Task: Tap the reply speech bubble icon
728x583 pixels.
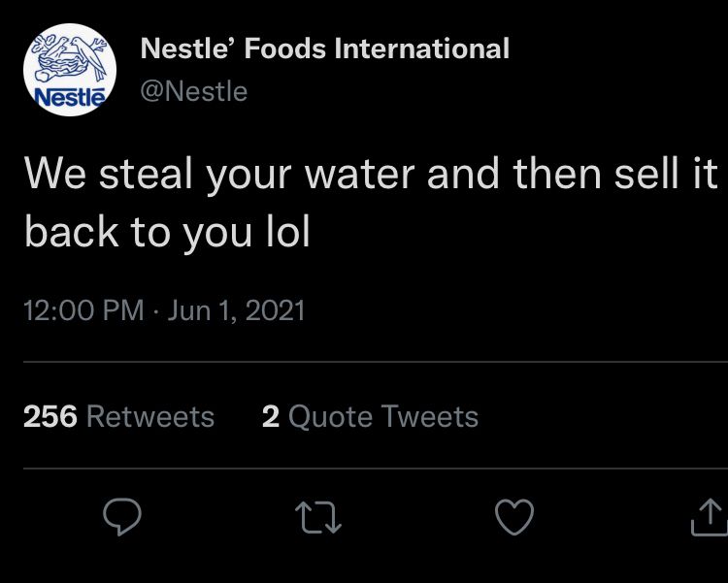Action: (122, 517)
